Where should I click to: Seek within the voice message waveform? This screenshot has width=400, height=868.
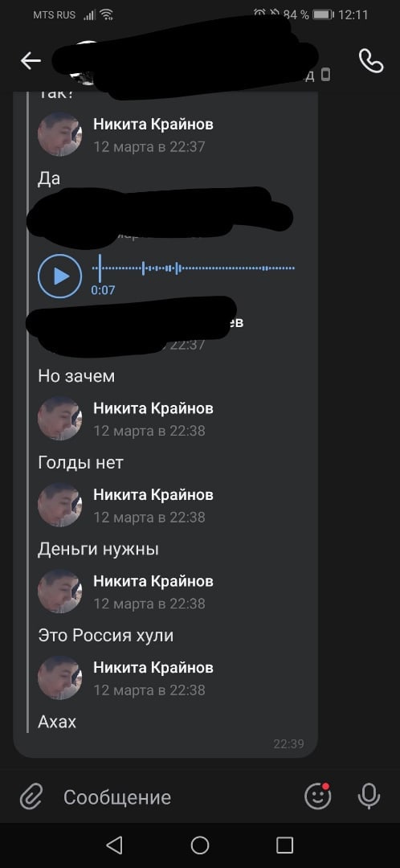pos(193,268)
